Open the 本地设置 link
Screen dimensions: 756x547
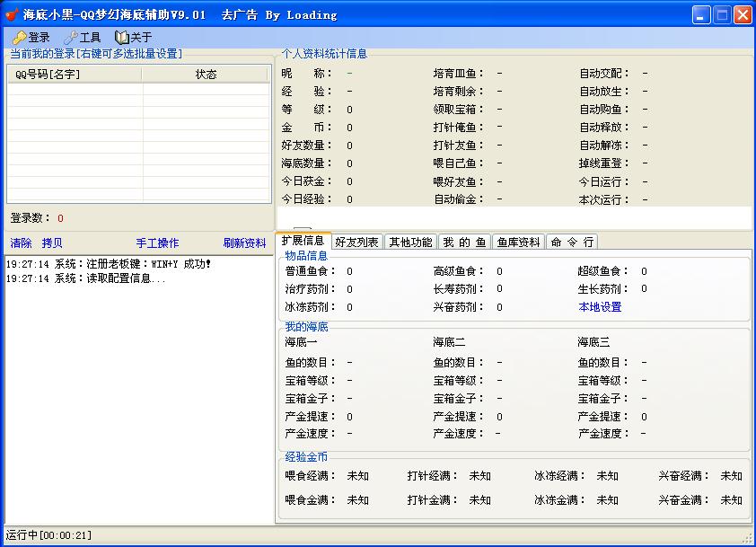click(600, 307)
